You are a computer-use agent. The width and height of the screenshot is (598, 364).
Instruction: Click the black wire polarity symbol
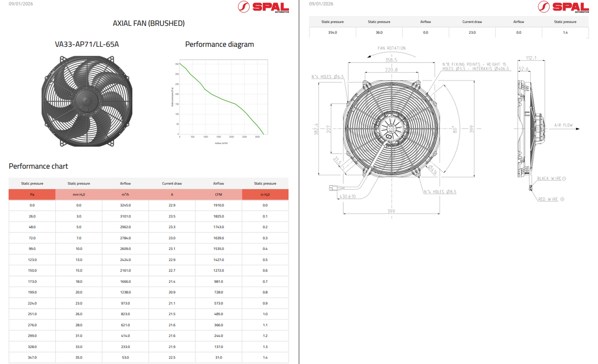click(x=564, y=178)
